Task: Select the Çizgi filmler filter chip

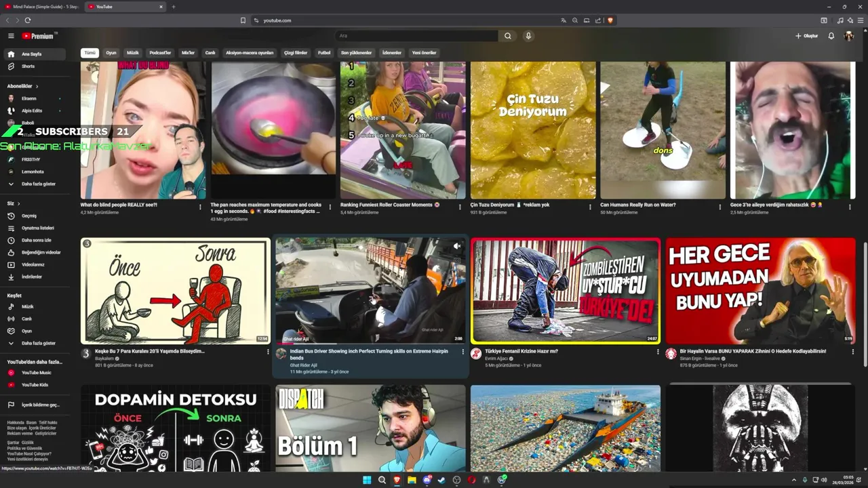Action: 296,53
